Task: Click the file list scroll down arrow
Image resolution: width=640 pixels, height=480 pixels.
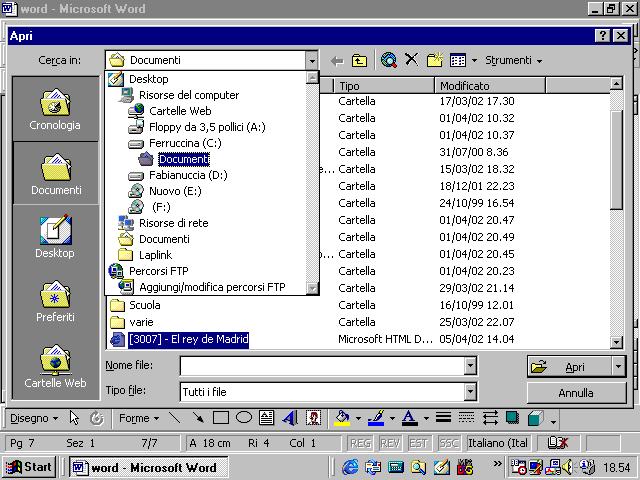Action: (616, 342)
